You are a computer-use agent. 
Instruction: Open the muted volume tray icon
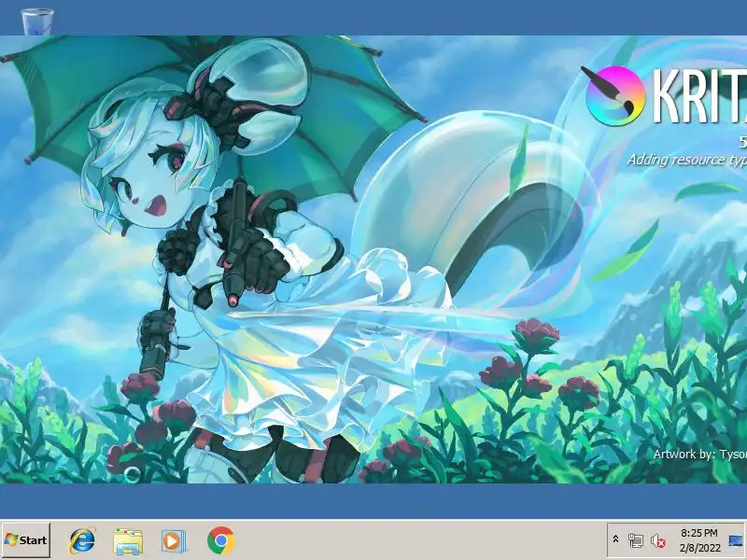click(658, 541)
